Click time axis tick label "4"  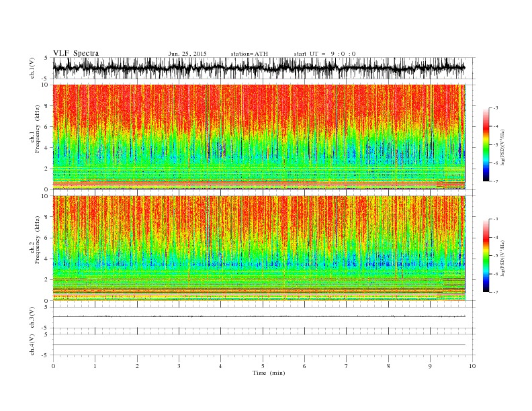[x=220, y=366]
